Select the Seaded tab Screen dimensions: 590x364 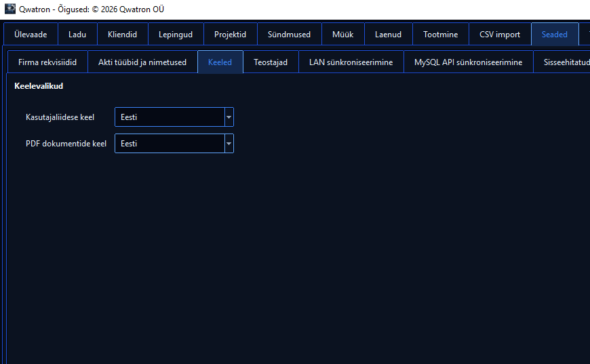[x=555, y=34]
